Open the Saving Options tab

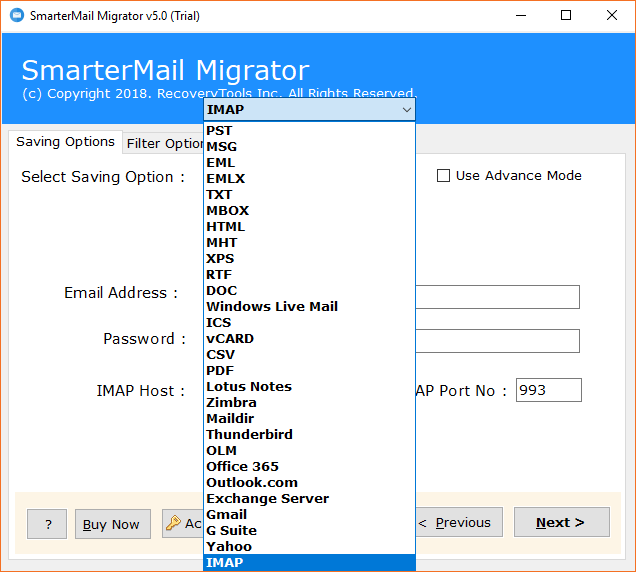pyautogui.click(x=65, y=142)
